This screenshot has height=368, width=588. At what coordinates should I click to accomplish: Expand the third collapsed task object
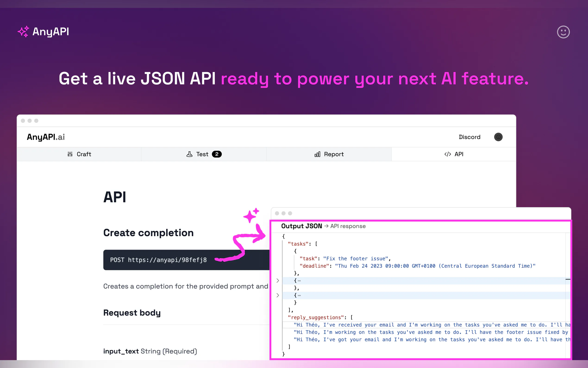(278, 295)
